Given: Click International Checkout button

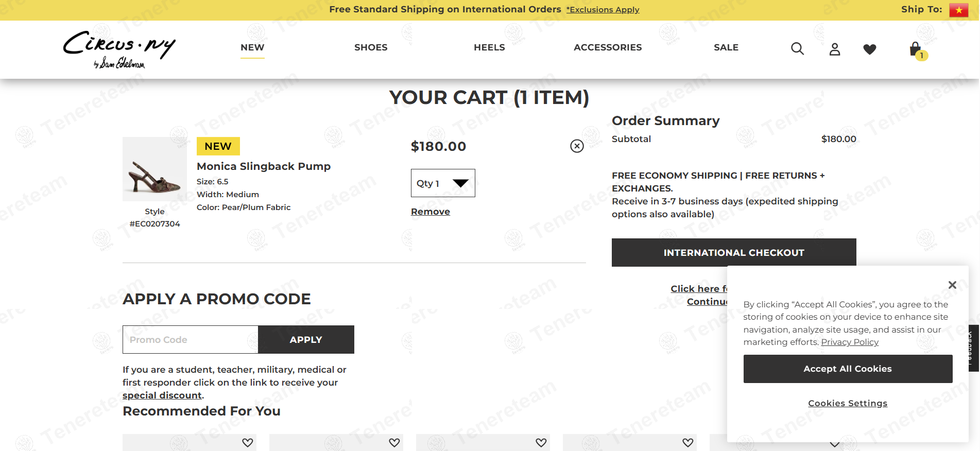Looking at the screenshot, I should (x=734, y=252).
